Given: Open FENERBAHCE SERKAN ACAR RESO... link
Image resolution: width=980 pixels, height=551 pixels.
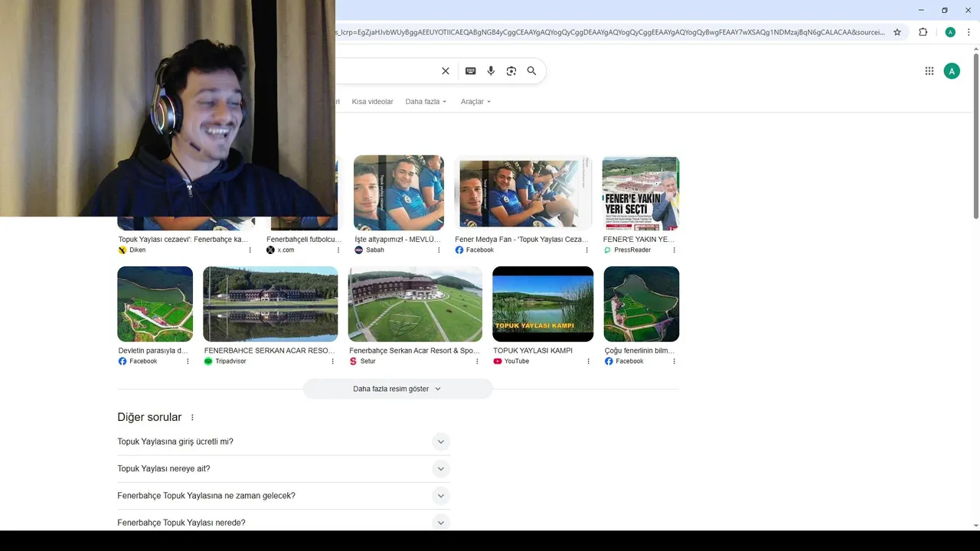Looking at the screenshot, I should coord(269,350).
